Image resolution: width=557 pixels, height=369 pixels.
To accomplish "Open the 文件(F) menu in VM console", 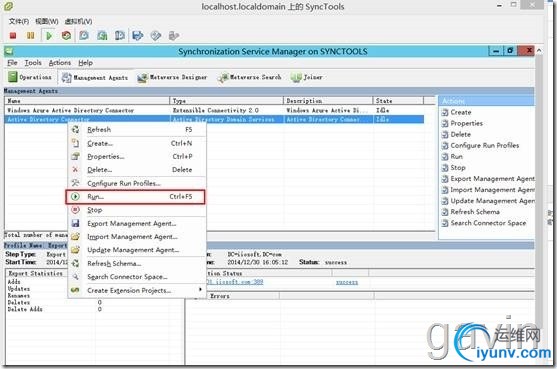I will click(19, 21).
